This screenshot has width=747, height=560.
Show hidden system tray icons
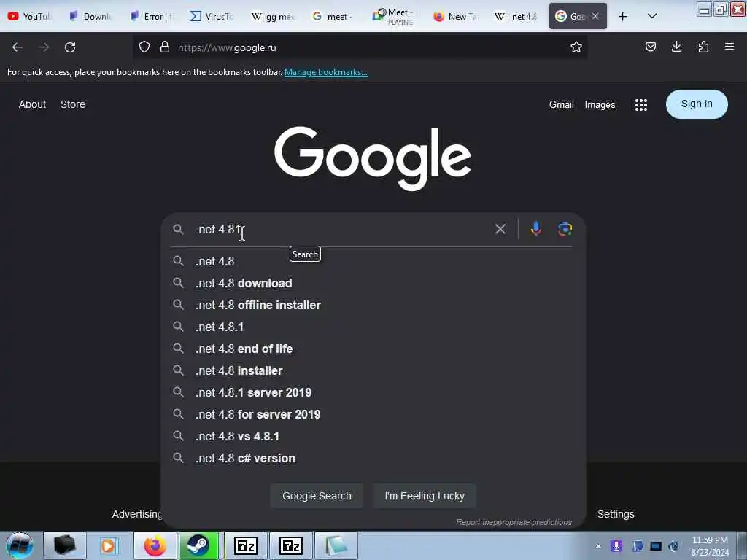click(598, 546)
